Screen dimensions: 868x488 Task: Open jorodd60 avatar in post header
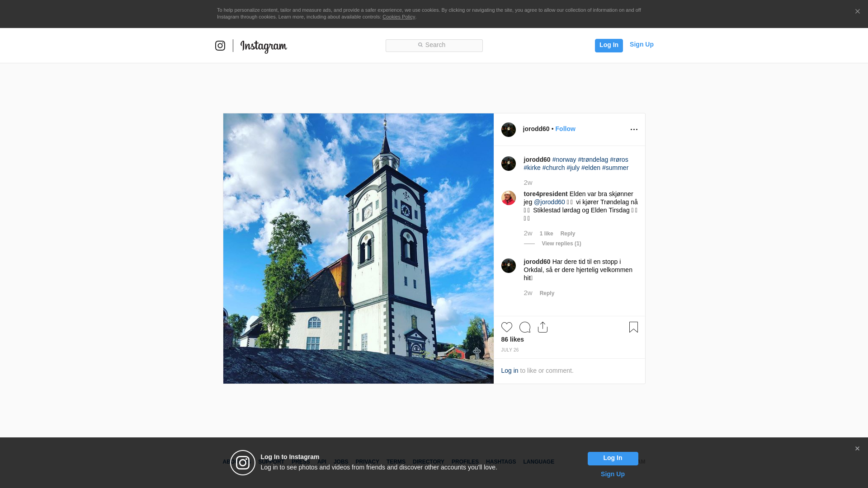(508, 130)
